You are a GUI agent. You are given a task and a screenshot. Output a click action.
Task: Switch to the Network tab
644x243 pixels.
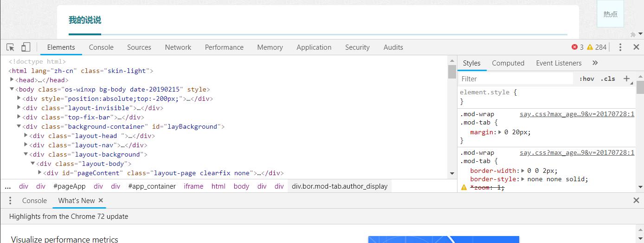[178, 47]
